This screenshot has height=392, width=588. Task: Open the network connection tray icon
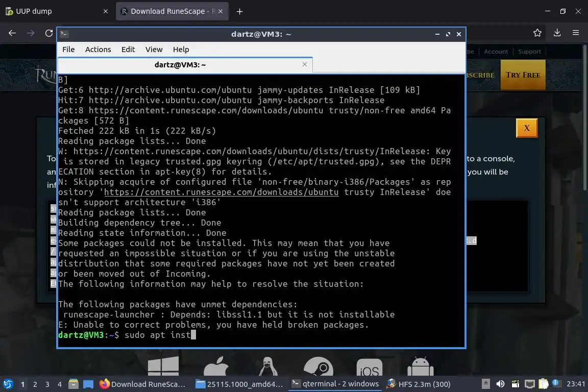[529, 384]
